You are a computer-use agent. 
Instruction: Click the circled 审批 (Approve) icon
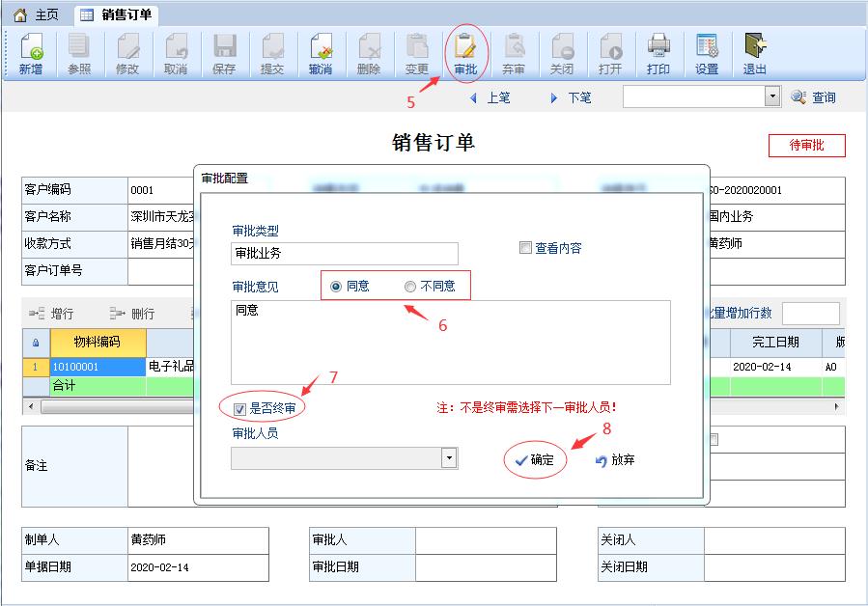coord(465,53)
